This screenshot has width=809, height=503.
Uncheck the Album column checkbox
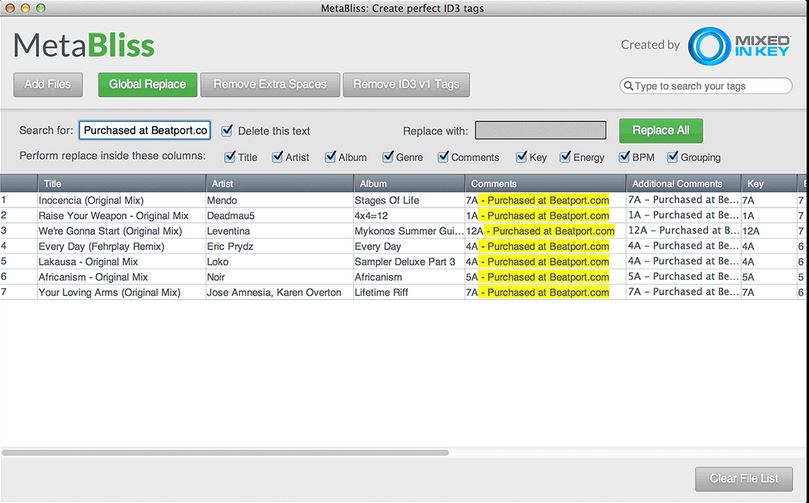point(330,156)
